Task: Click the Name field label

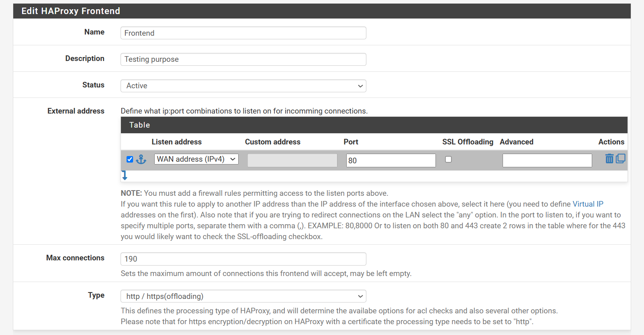Action: (94, 32)
